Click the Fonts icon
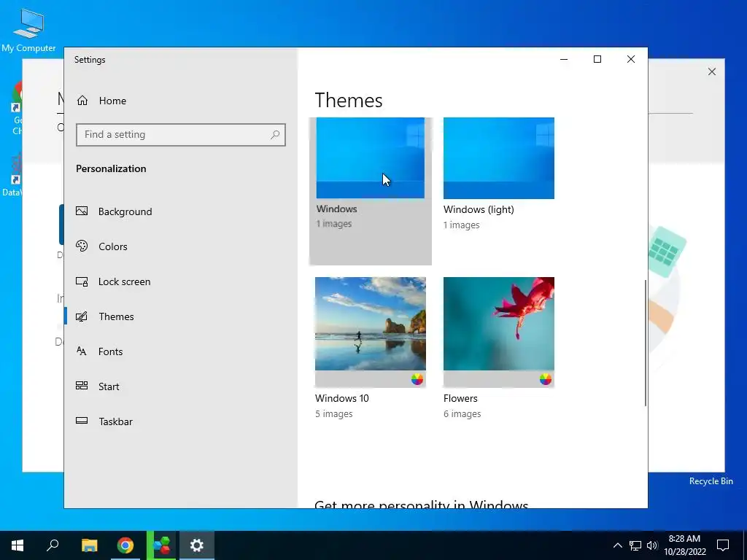The width and height of the screenshot is (747, 560). point(82,351)
